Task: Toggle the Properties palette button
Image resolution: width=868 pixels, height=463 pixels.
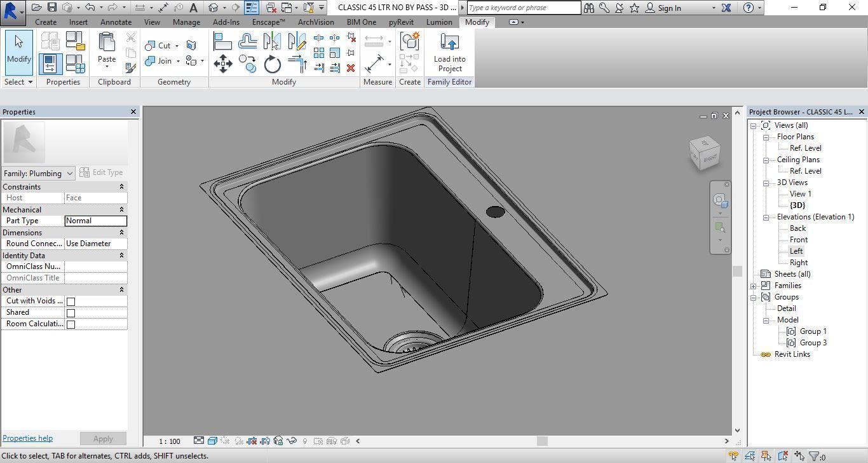Action: 50,64
